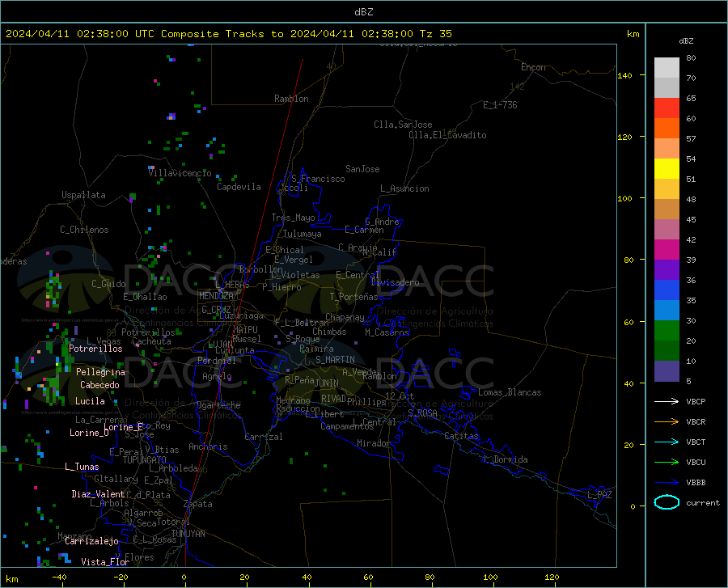Click the RIVAD map label

tap(333, 399)
